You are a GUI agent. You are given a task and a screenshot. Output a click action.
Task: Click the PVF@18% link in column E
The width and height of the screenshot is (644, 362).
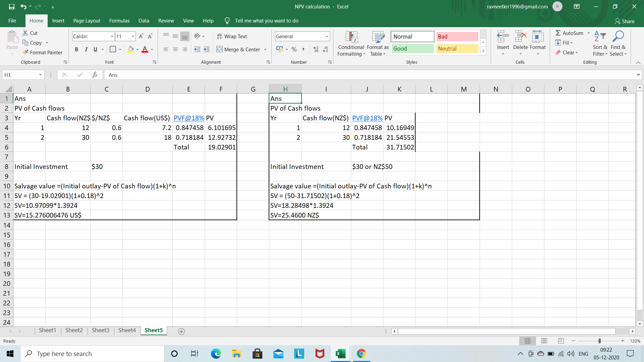(189, 118)
